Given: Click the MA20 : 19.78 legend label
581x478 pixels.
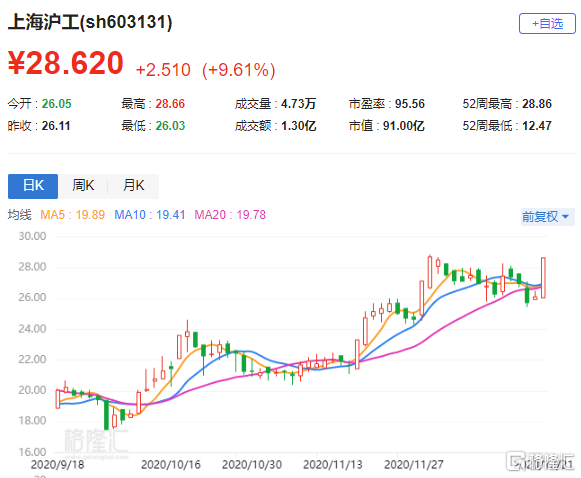Looking at the screenshot, I should point(230,215).
